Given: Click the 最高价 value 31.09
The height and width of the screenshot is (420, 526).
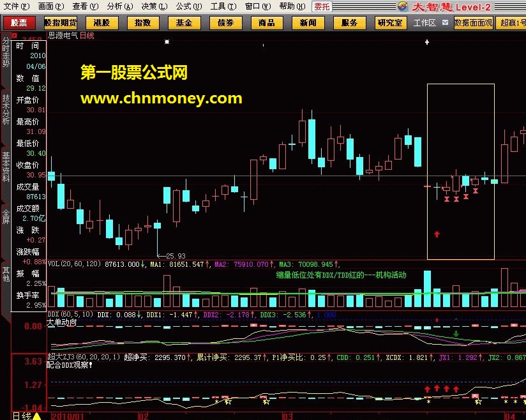Looking at the screenshot, I should [36, 132].
